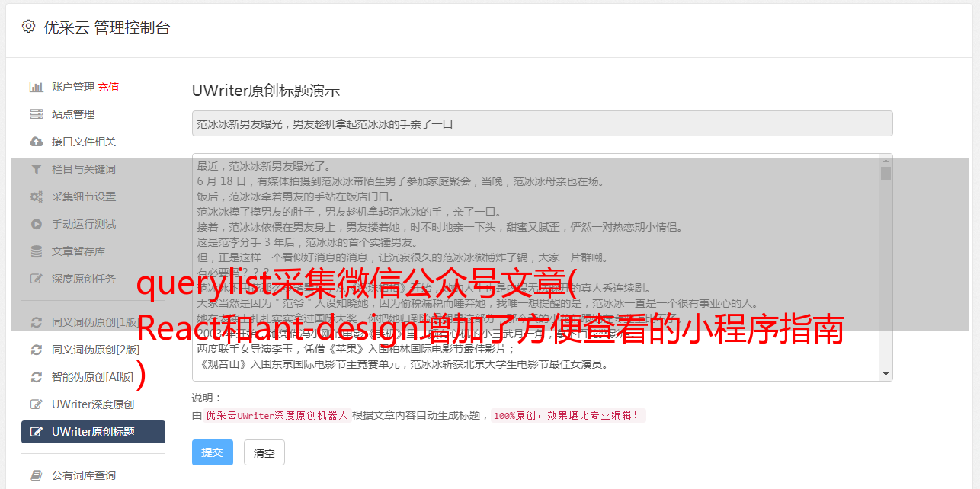Open 同义词伪原创[2版] tool
The height and width of the screenshot is (489, 980).
[95, 350]
